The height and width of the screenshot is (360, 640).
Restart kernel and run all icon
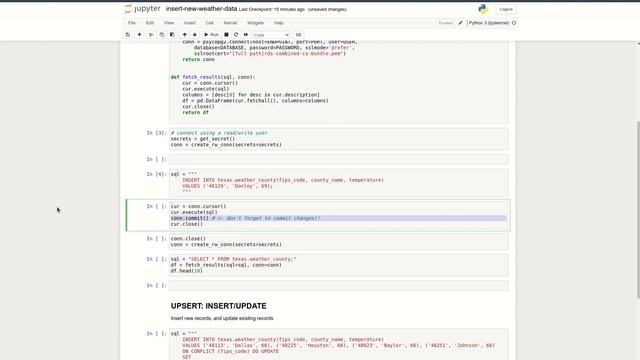246,35
